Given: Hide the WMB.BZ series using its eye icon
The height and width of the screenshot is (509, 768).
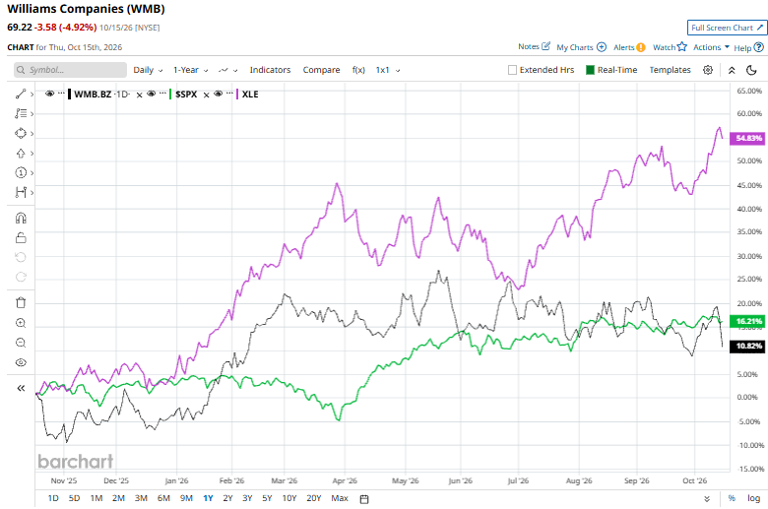Looking at the screenshot, I should (49, 94).
